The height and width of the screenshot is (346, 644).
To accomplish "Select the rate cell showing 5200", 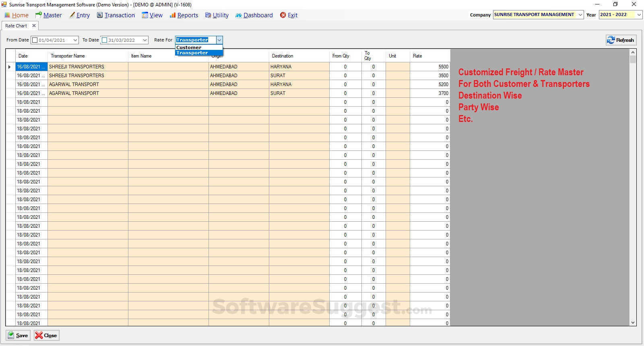I will [x=430, y=84].
